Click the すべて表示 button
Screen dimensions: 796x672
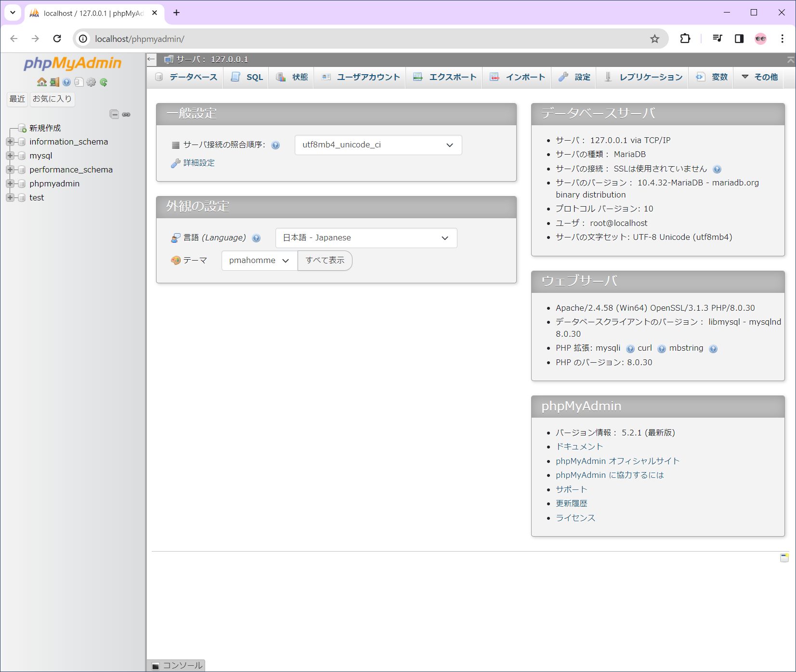(x=325, y=261)
